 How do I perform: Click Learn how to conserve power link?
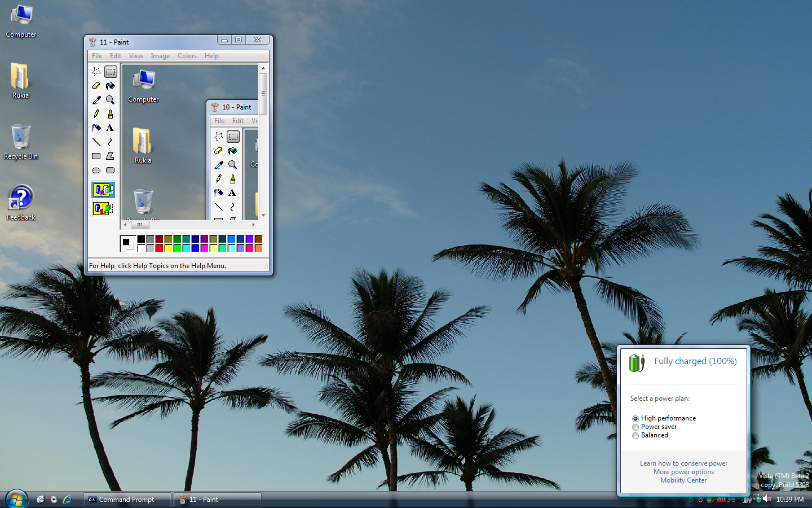pos(683,463)
